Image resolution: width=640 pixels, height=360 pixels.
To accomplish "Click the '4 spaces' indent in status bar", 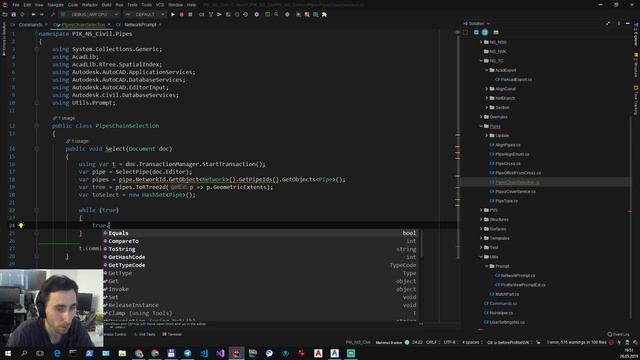I will (x=472, y=342).
